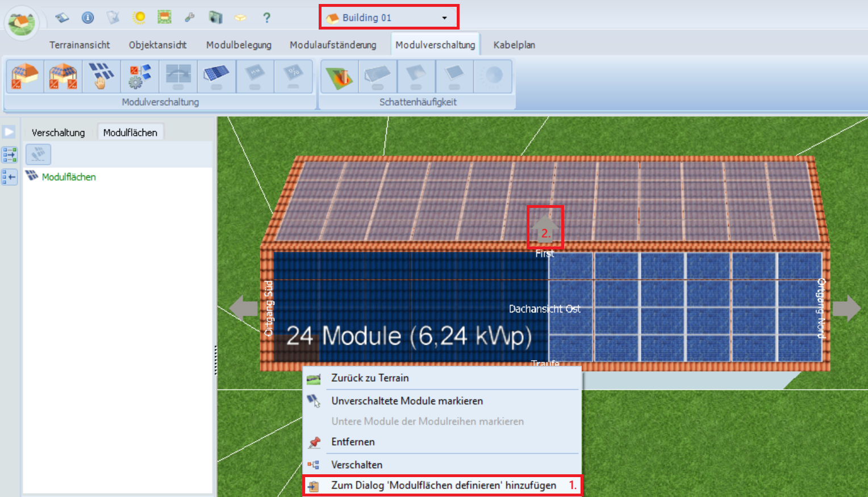This screenshot has width=868, height=497.
Task: Click the camera screenshot icon
Action: coord(215,18)
